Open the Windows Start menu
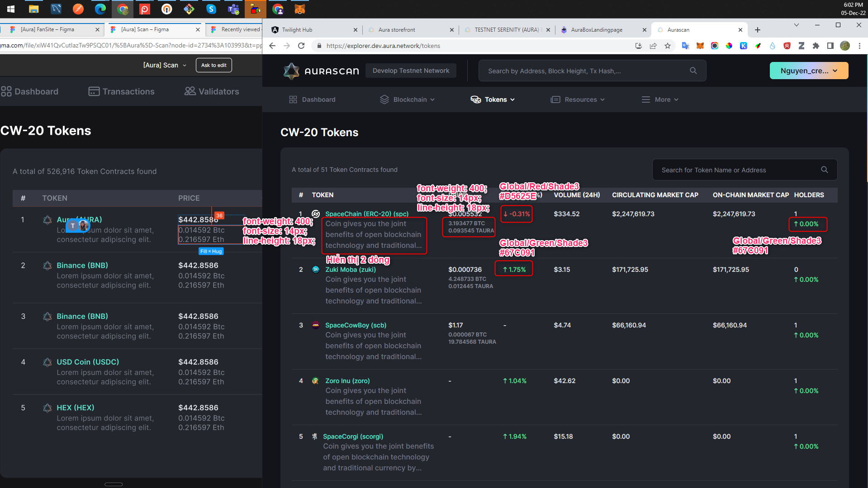Screen dimensions: 868x488 tap(11, 9)
